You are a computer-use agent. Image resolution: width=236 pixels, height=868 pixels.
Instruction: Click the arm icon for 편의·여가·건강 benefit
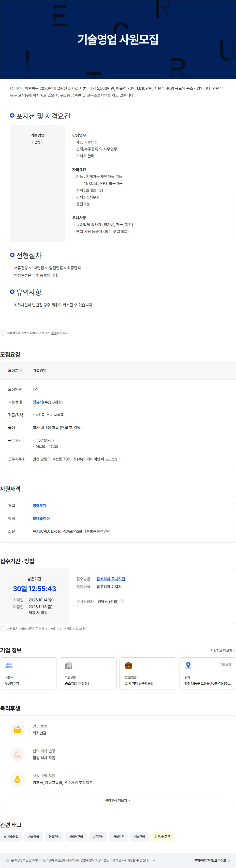tap(17, 754)
